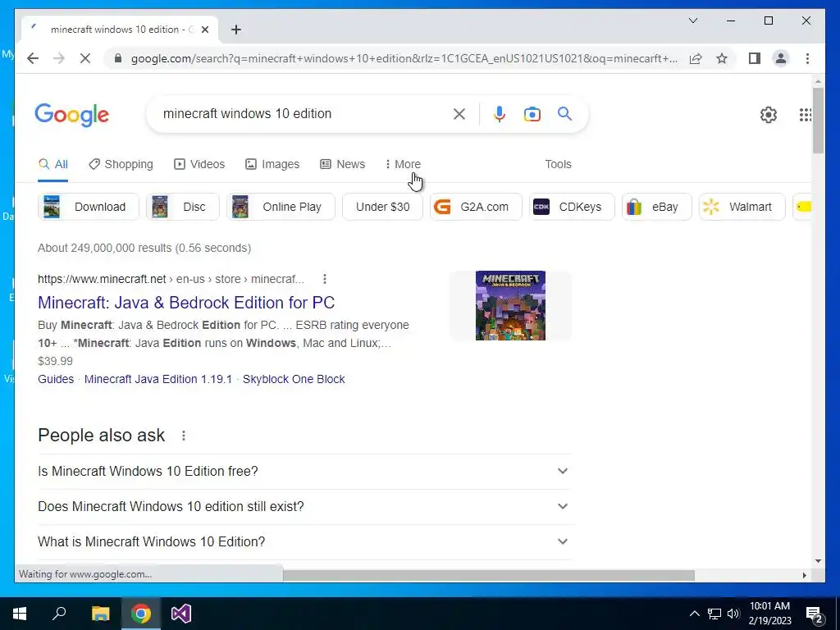Open search Tools
Screen dimensions: 840x630
point(558,164)
